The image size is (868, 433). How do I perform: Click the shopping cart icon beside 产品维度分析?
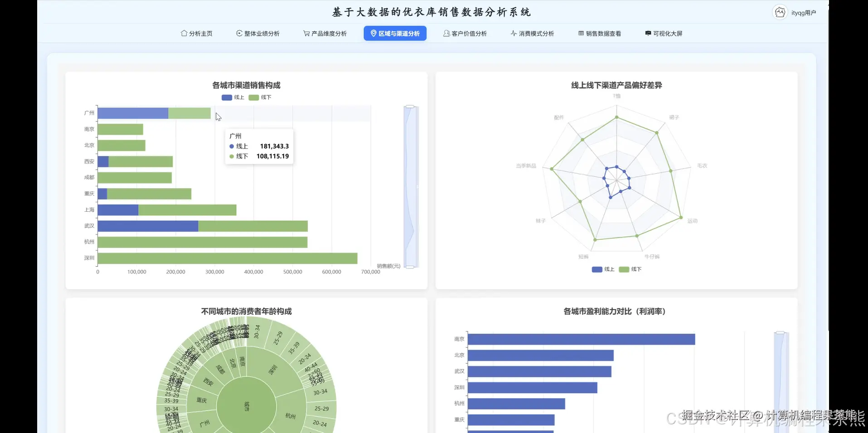tap(306, 33)
